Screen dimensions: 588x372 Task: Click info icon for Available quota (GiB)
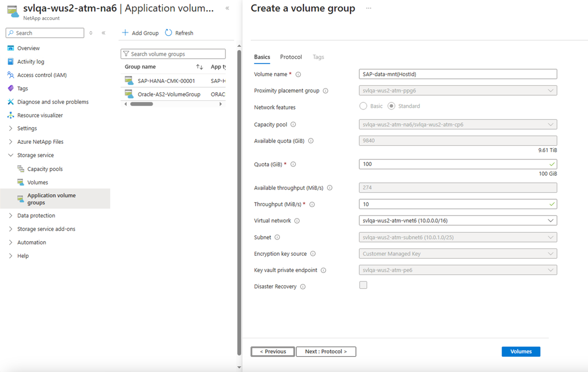tap(311, 141)
